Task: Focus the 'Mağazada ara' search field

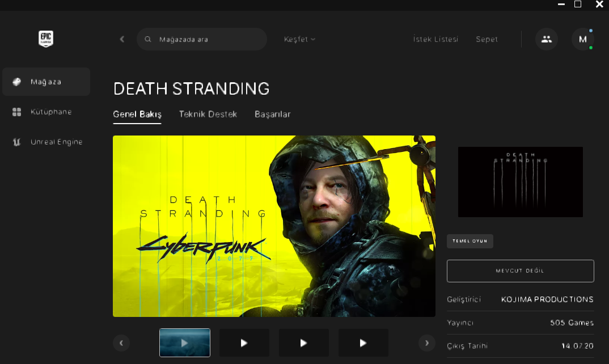Action: pyautogui.click(x=201, y=39)
